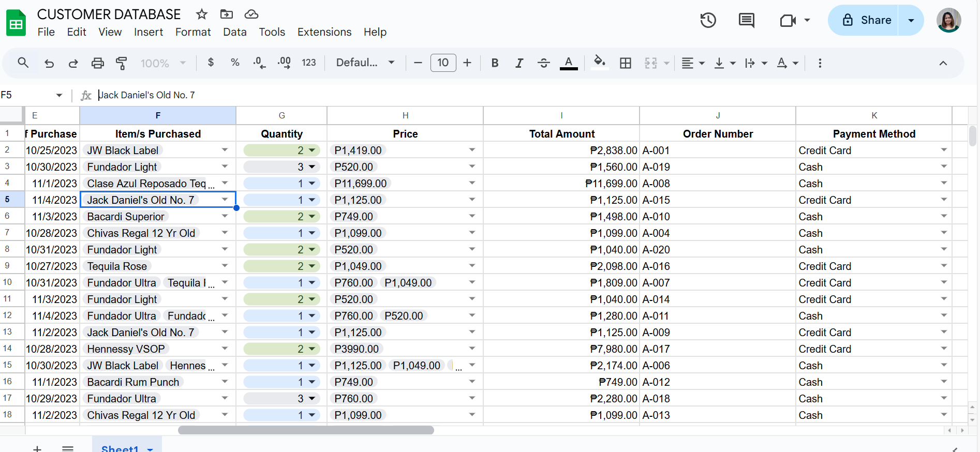980x452 pixels.
Task: Open price dropdown for P11,699.00
Action: [472, 183]
